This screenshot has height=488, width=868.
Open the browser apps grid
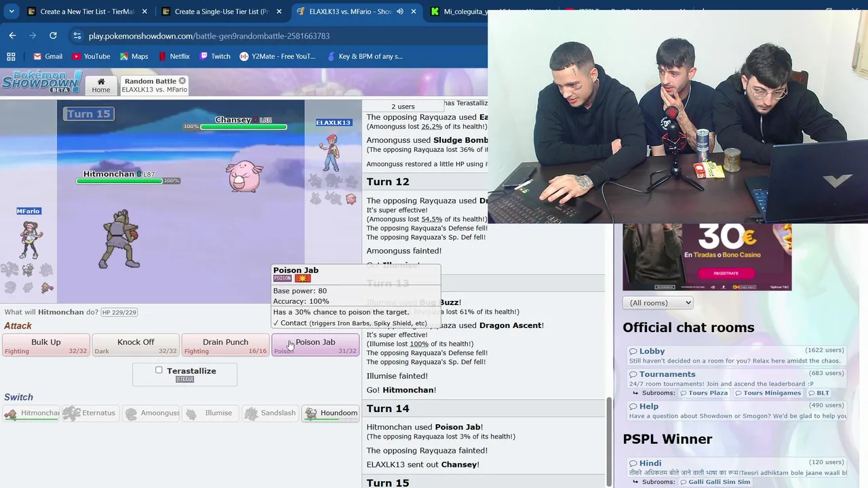click(x=11, y=56)
